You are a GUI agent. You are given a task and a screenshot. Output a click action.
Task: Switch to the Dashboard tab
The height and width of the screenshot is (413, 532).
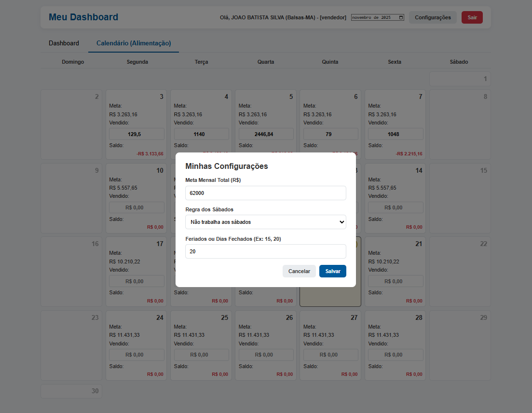coord(64,43)
